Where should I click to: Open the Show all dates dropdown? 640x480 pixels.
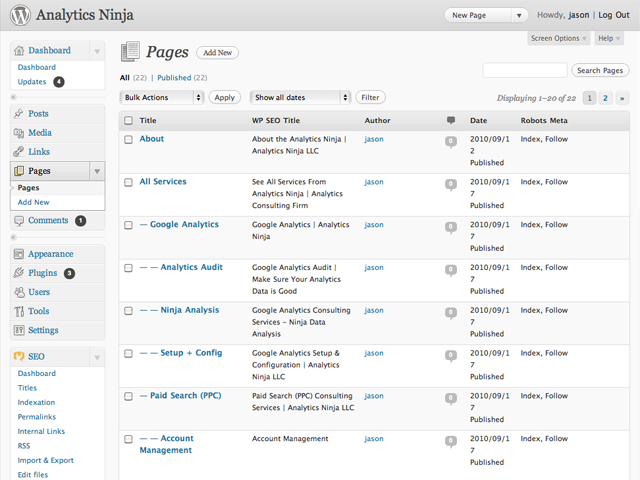point(300,97)
